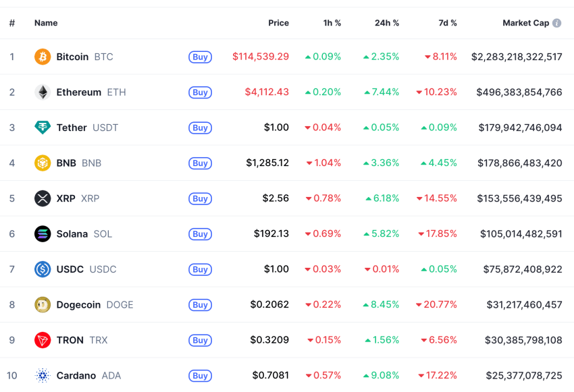Screen dimensions: 574x392
Task: Click the Solana SOL coin logo
Action: pyautogui.click(x=43, y=233)
